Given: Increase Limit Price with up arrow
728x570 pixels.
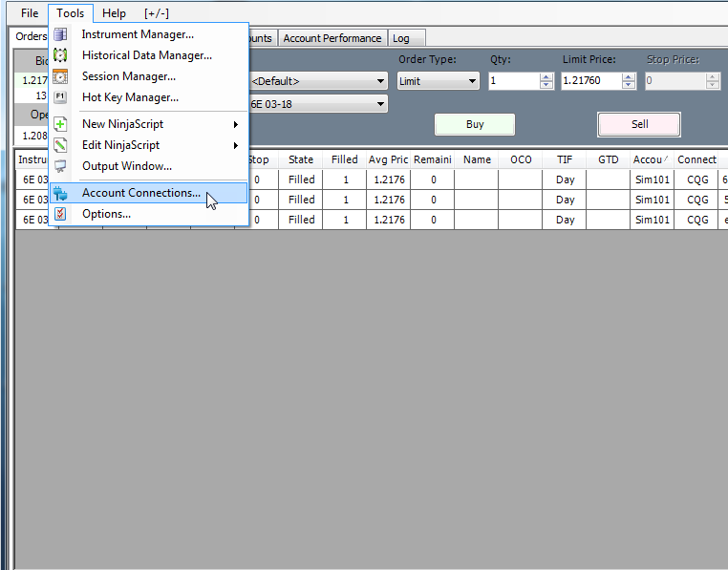Looking at the screenshot, I should (629, 77).
